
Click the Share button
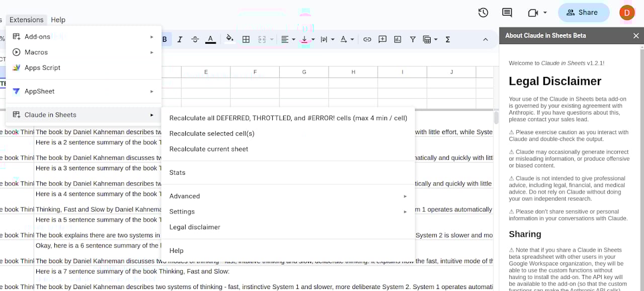point(583,13)
